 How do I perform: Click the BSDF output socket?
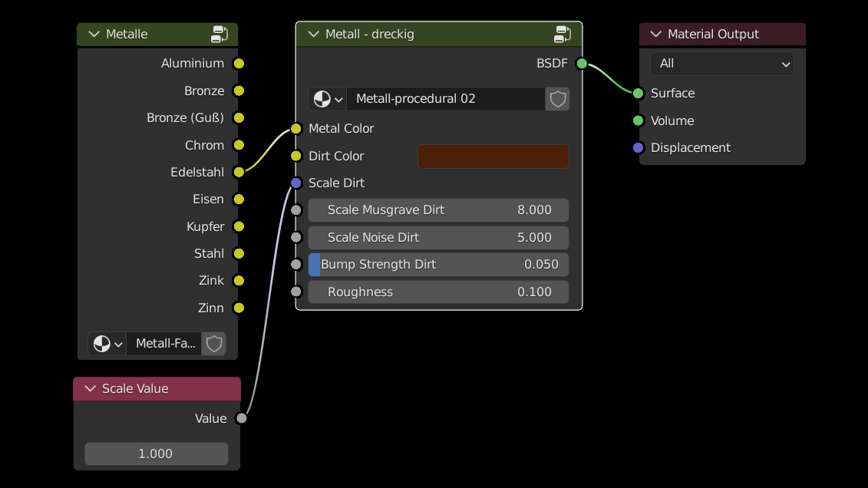click(582, 64)
